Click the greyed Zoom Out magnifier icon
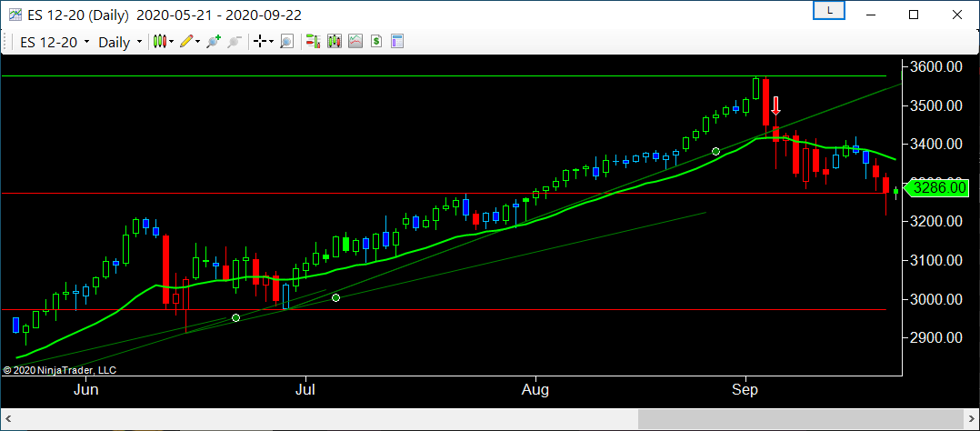The image size is (980, 431). click(x=234, y=42)
